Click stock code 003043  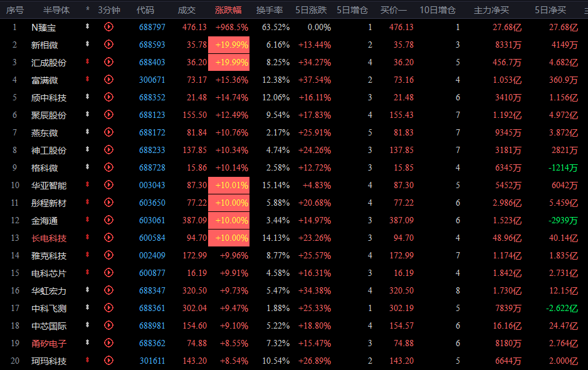pyautogui.click(x=152, y=186)
